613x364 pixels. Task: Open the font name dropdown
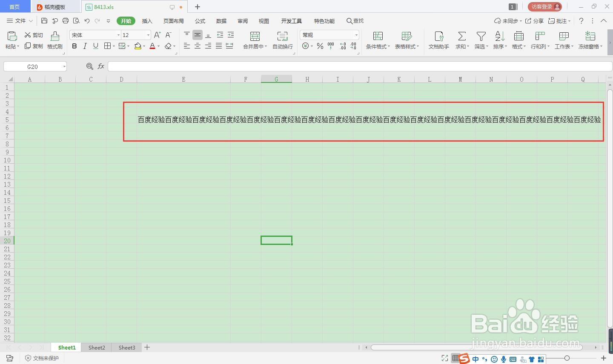[x=118, y=35]
